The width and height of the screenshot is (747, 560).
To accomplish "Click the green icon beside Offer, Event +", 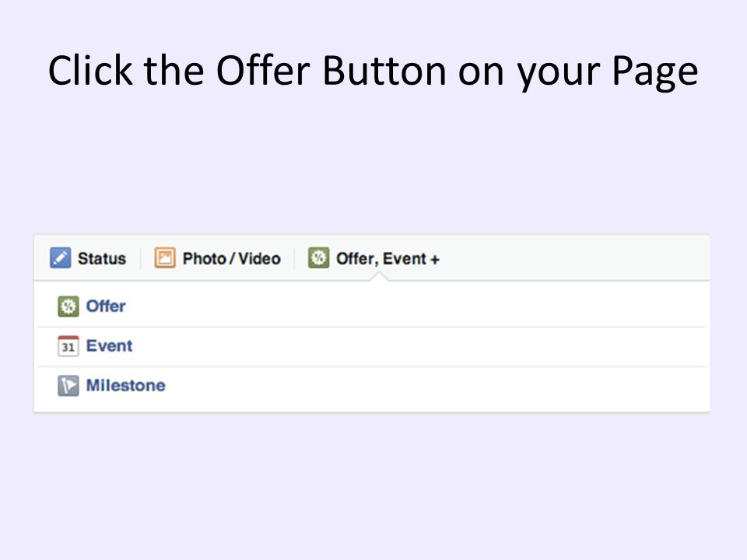I will 318,258.
